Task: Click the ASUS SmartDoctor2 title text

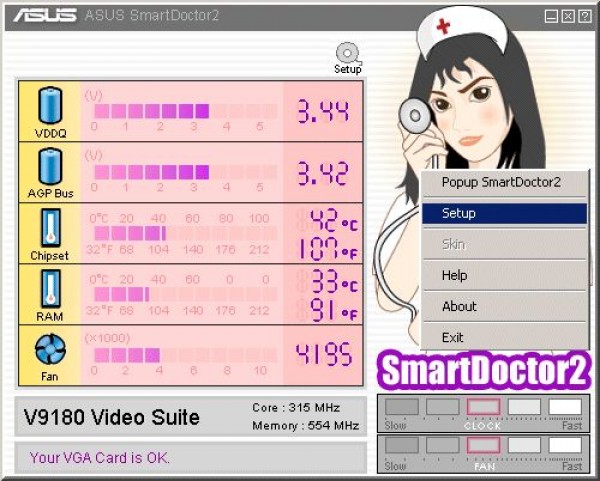Action: pos(152,15)
